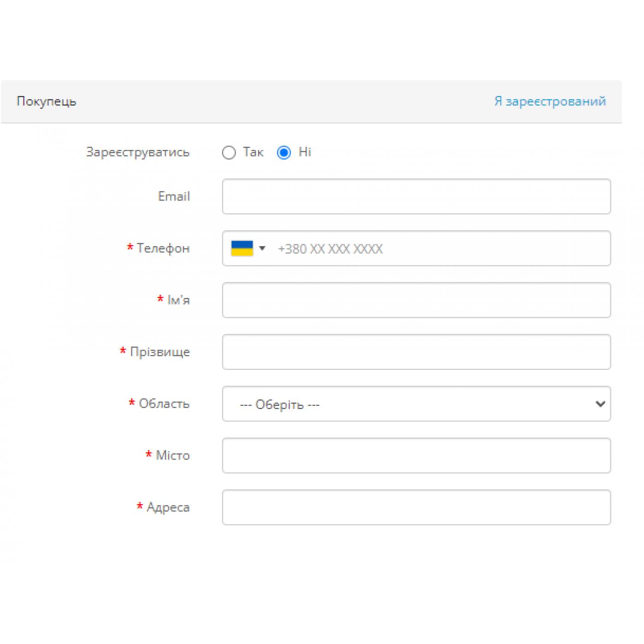Open country code arrow beside the flag
The image size is (644, 644).
(x=262, y=248)
